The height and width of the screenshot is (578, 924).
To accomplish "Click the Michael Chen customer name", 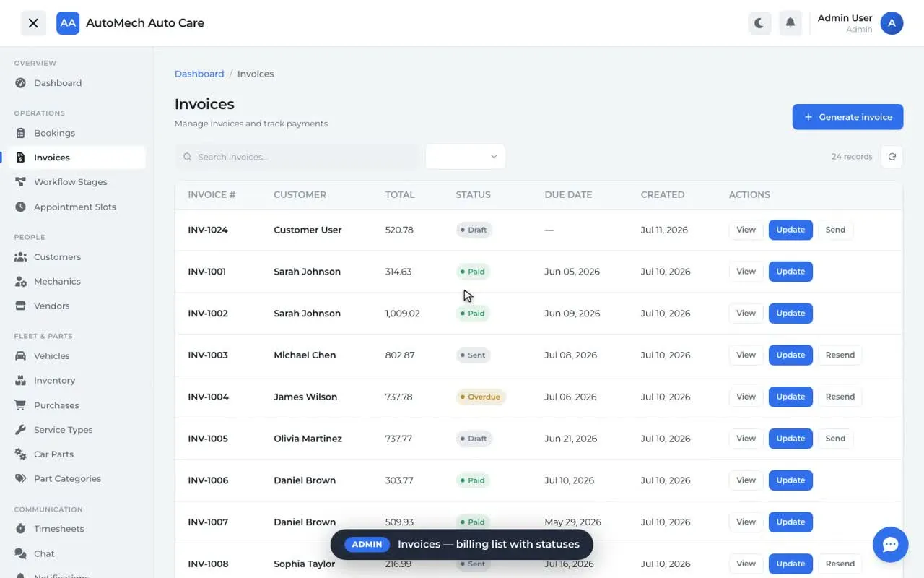I will click(305, 355).
